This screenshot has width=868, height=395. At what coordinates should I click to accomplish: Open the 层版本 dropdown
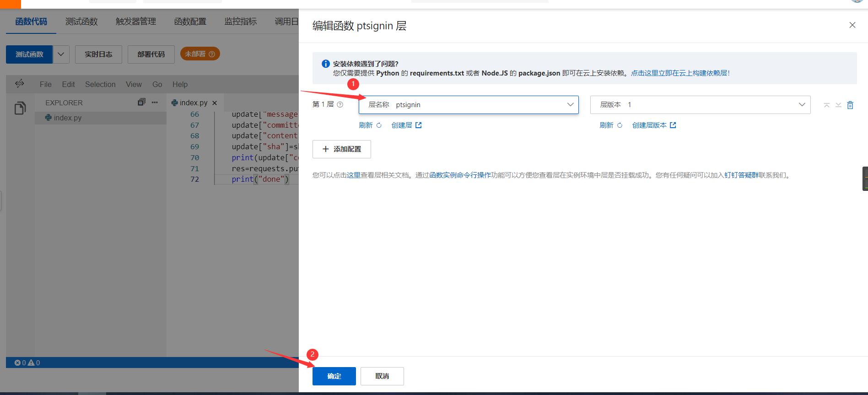[x=700, y=105]
